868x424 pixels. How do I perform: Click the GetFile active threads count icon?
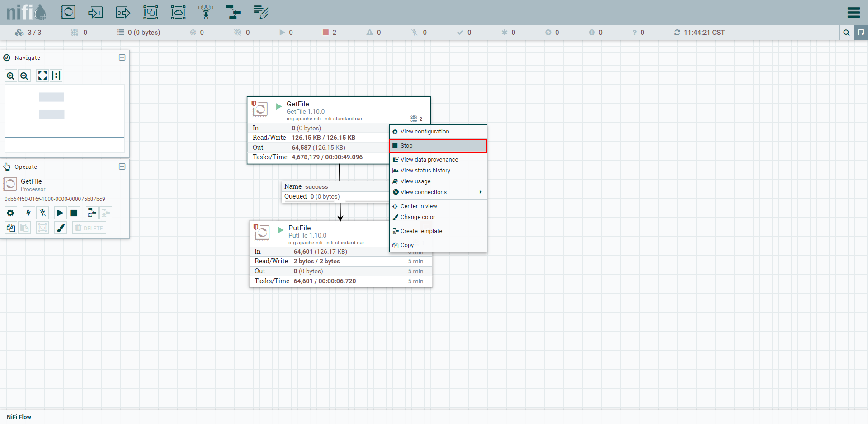[x=414, y=119]
